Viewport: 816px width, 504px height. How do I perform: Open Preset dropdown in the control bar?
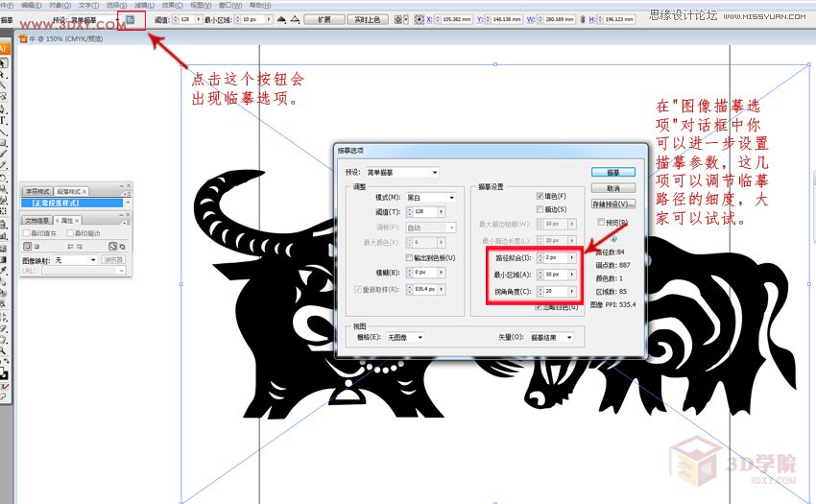pyautogui.click(x=94, y=20)
